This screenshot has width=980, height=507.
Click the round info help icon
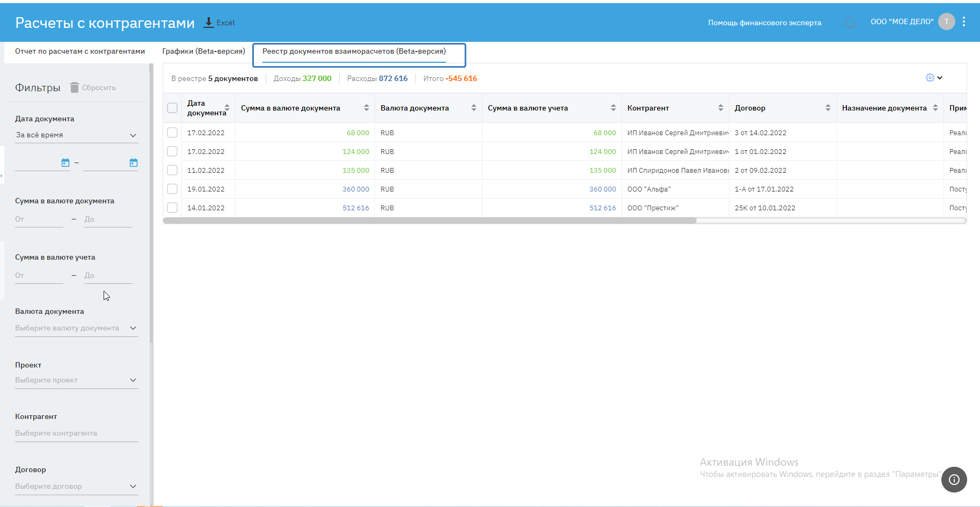tap(954, 480)
